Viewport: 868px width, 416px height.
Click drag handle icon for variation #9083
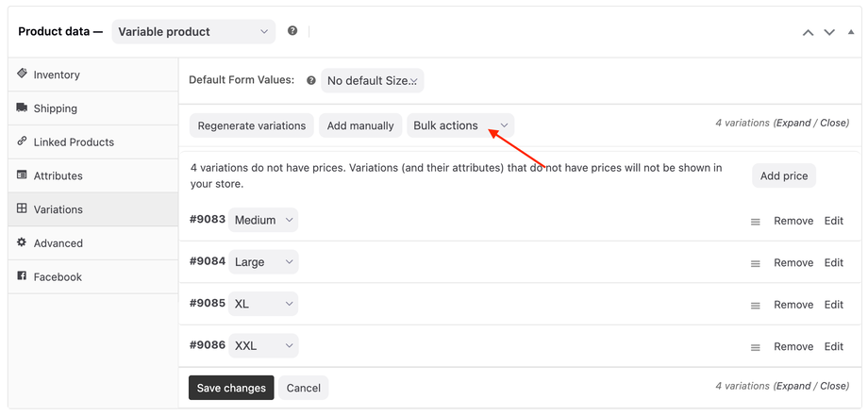(755, 222)
